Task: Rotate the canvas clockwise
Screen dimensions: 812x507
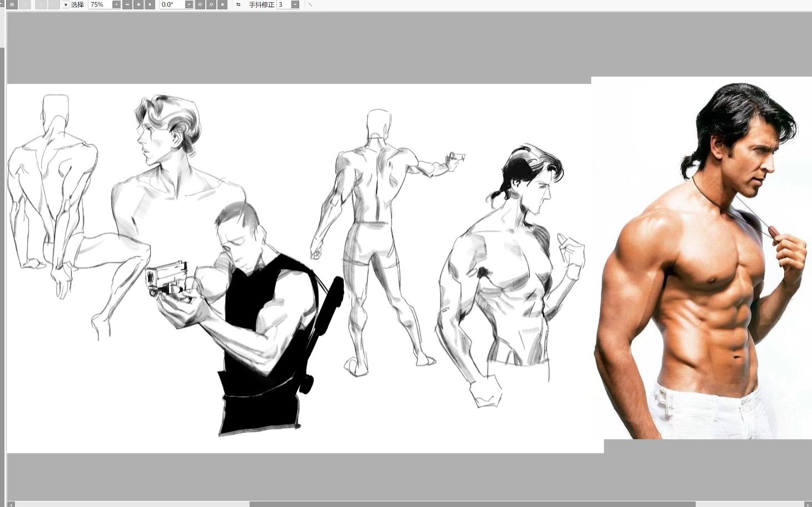Action: coord(211,4)
